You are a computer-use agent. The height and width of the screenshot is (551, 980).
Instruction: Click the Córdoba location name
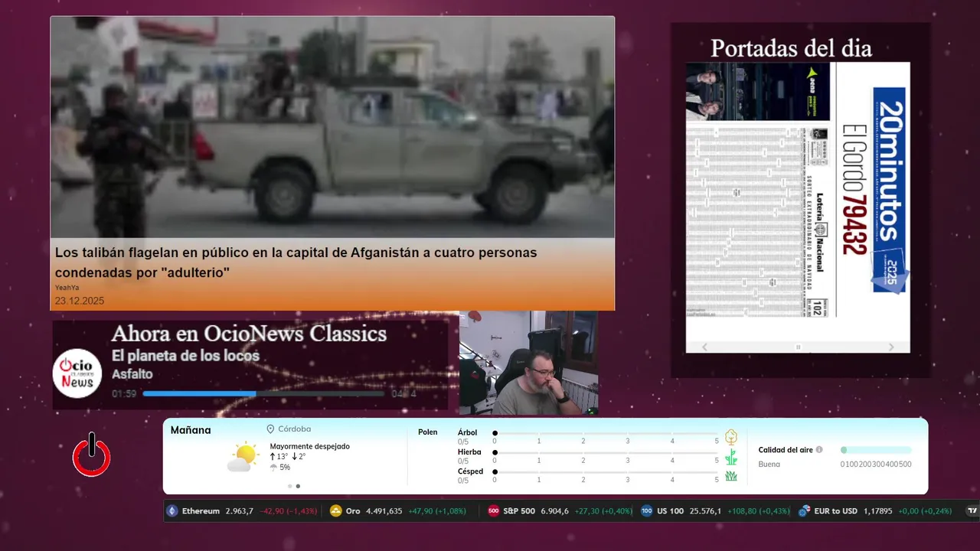coord(294,429)
